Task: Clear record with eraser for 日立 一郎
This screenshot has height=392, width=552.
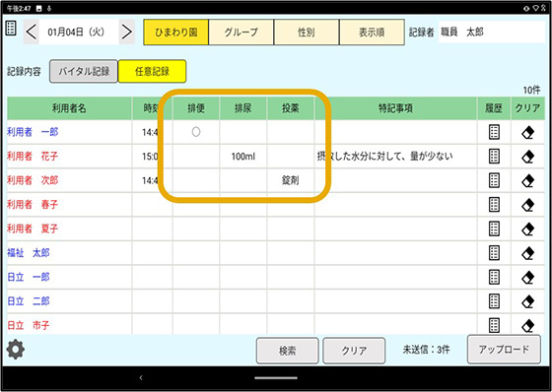Action: tap(527, 278)
